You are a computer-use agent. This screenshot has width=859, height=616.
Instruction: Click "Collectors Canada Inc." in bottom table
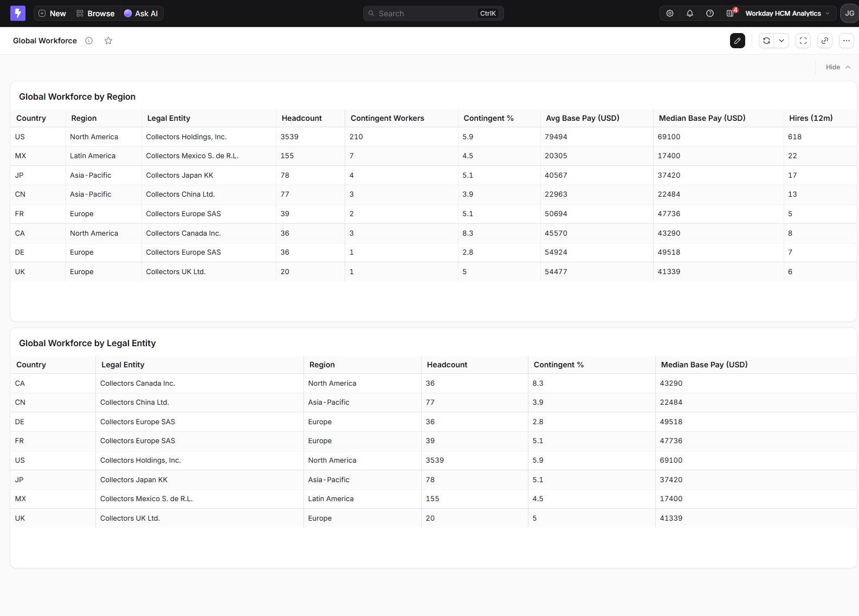tap(138, 383)
